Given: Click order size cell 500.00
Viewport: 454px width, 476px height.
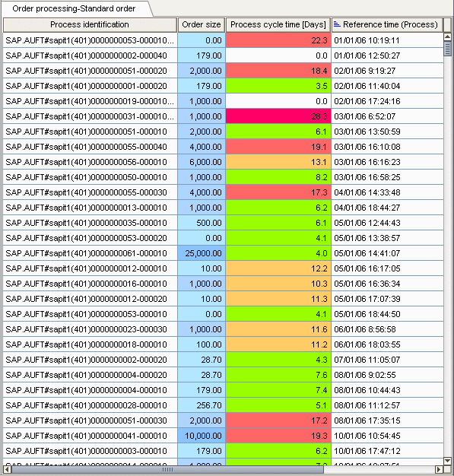Looking at the screenshot, I should coord(202,223).
